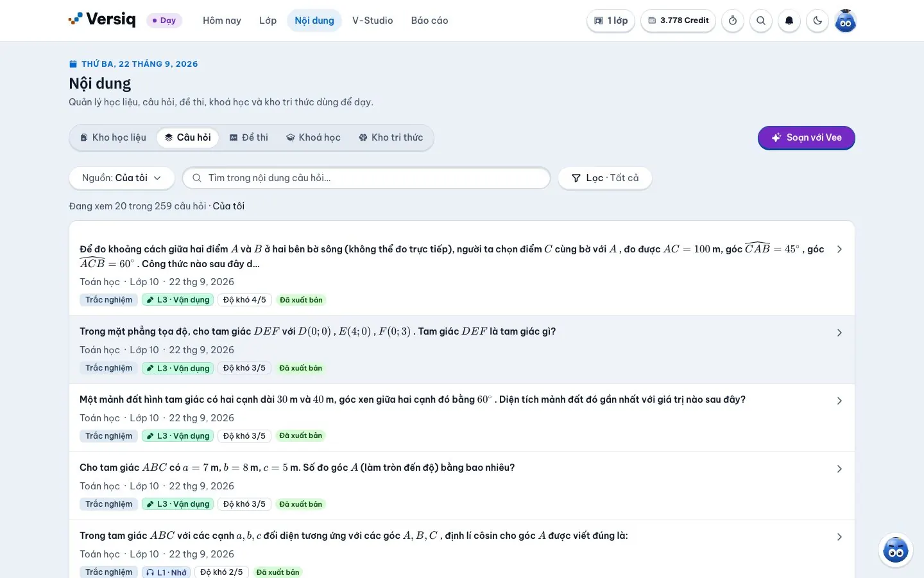Click the date Thứ Ba, 22 tháng 9, 2026

coord(139,64)
